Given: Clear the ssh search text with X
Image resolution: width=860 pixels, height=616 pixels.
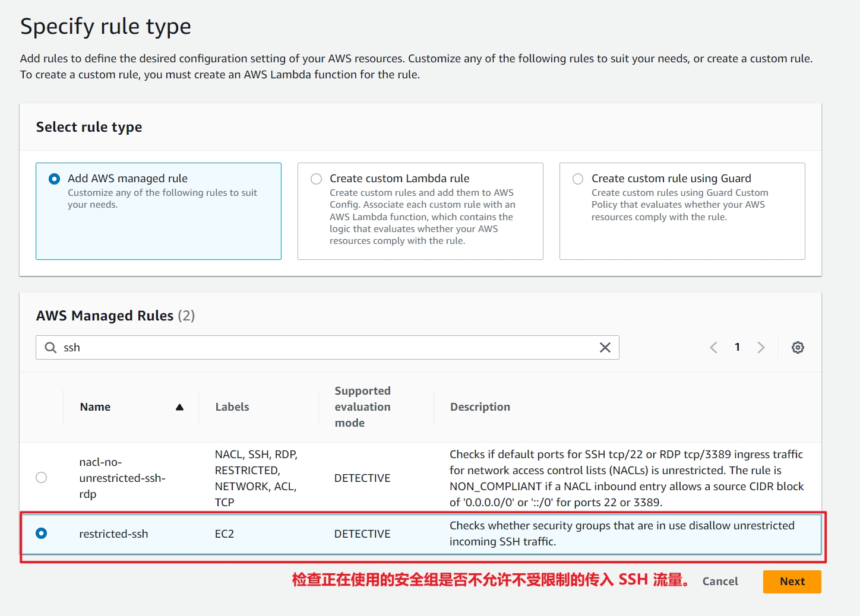Looking at the screenshot, I should click(x=605, y=348).
